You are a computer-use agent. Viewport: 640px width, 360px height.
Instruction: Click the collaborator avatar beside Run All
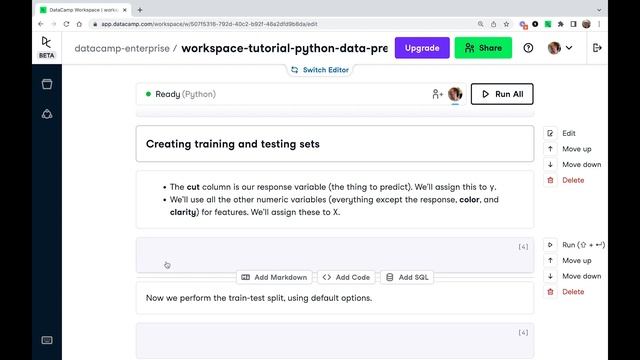[x=455, y=94]
